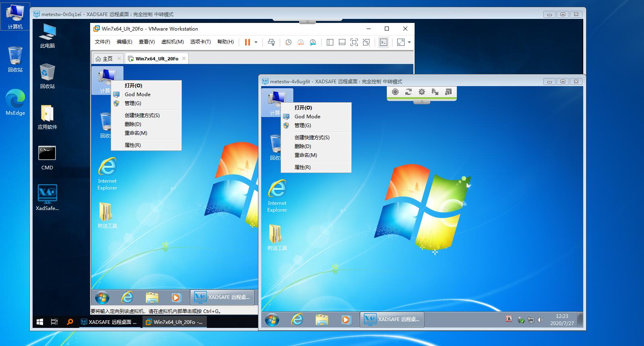Open the clock showing 12:23 2020/7/27
Image resolution: width=644 pixels, height=346 pixels.
pyautogui.click(x=562, y=320)
